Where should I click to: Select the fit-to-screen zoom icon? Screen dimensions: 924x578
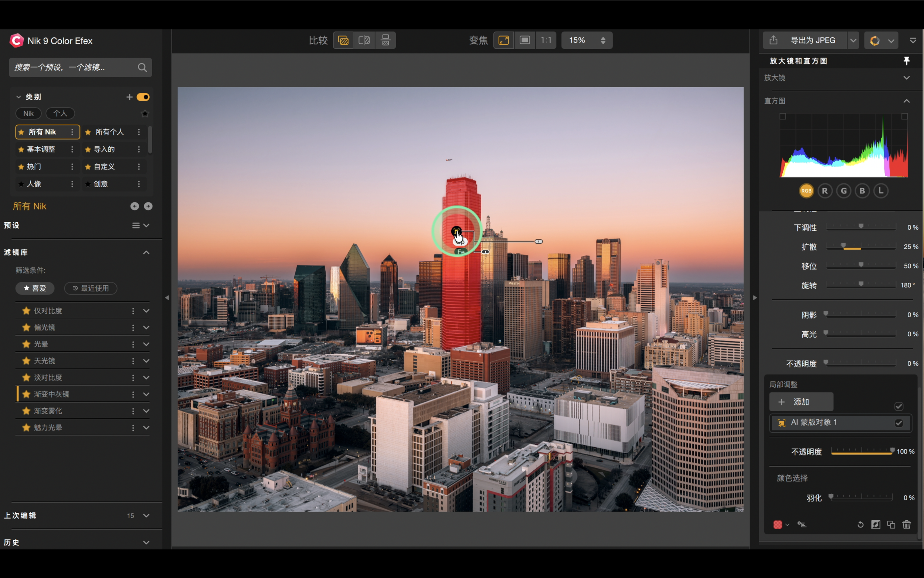[x=503, y=40]
